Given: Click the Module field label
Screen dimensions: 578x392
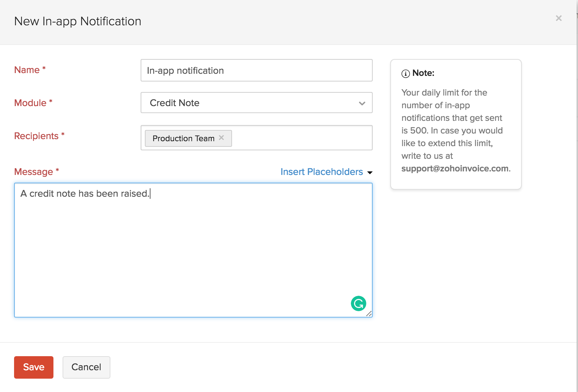Looking at the screenshot, I should pos(30,103).
